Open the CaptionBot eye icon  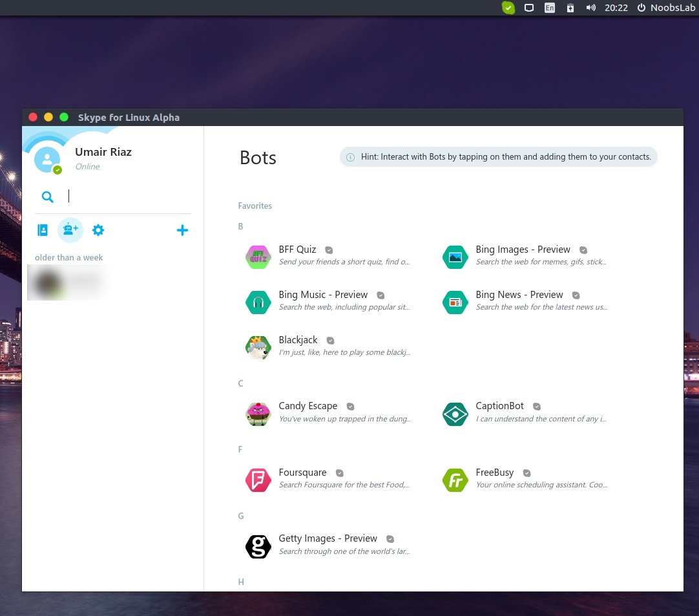pyautogui.click(x=455, y=414)
